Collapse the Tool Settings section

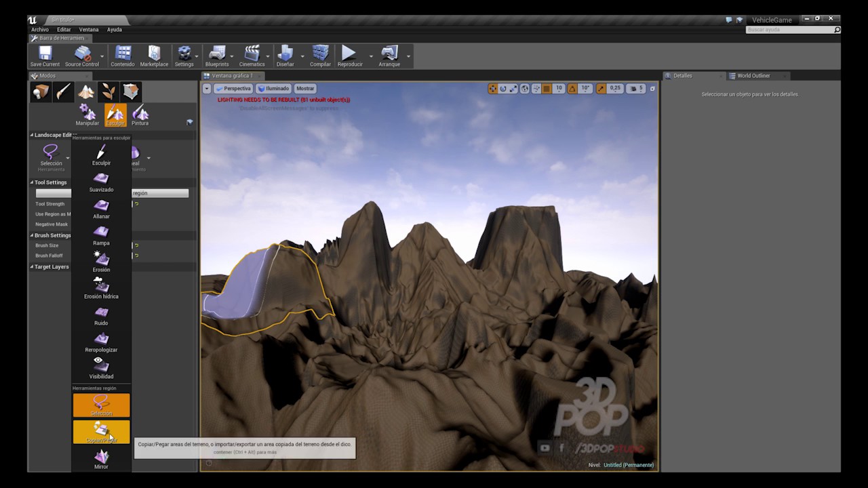click(33, 182)
